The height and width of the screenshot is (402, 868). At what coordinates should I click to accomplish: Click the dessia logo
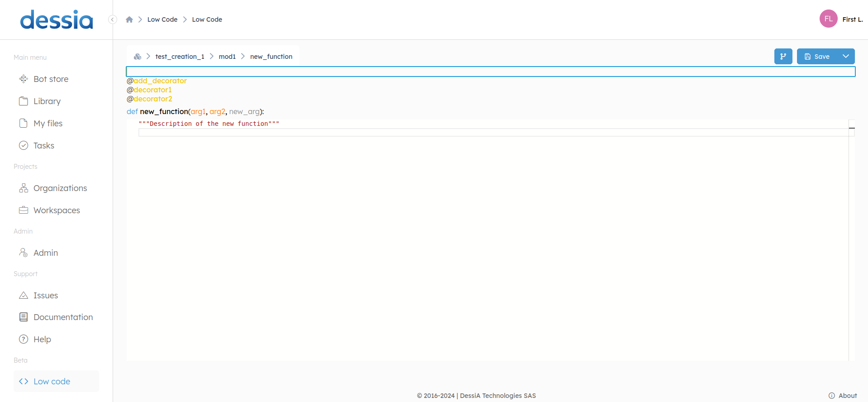tap(57, 20)
